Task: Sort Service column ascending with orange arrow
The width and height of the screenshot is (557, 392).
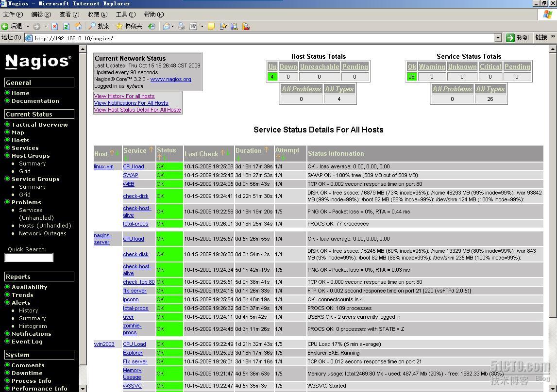Action: click(x=151, y=149)
